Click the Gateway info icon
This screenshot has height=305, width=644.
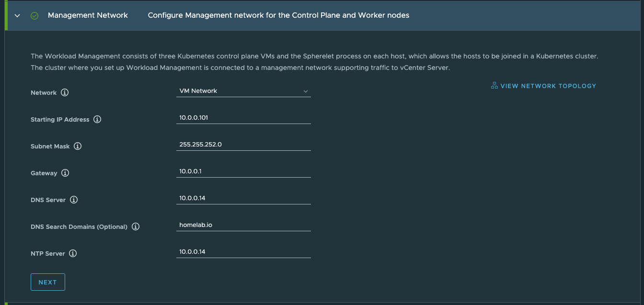point(65,173)
